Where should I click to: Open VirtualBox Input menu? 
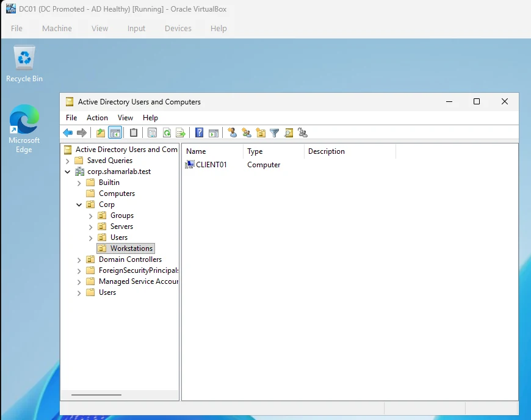coord(136,29)
